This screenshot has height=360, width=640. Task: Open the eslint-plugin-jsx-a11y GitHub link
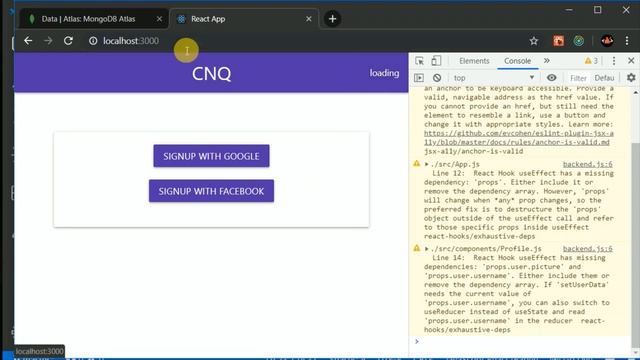click(518, 138)
